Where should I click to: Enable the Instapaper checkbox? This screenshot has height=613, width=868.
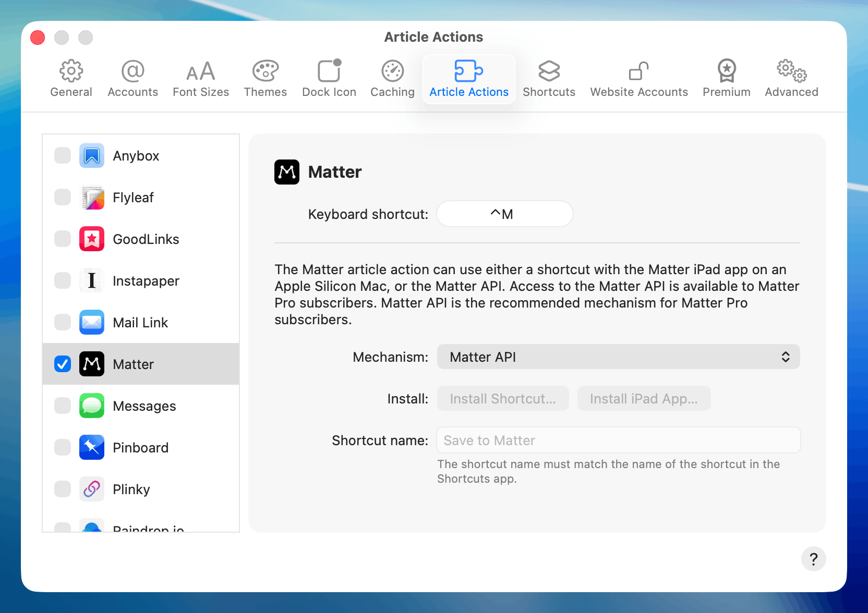coord(63,280)
